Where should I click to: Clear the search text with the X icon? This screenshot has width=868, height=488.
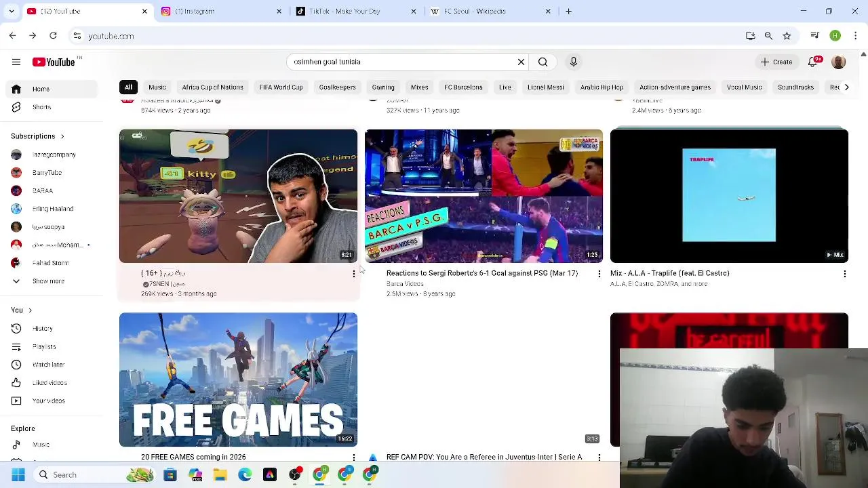click(521, 62)
